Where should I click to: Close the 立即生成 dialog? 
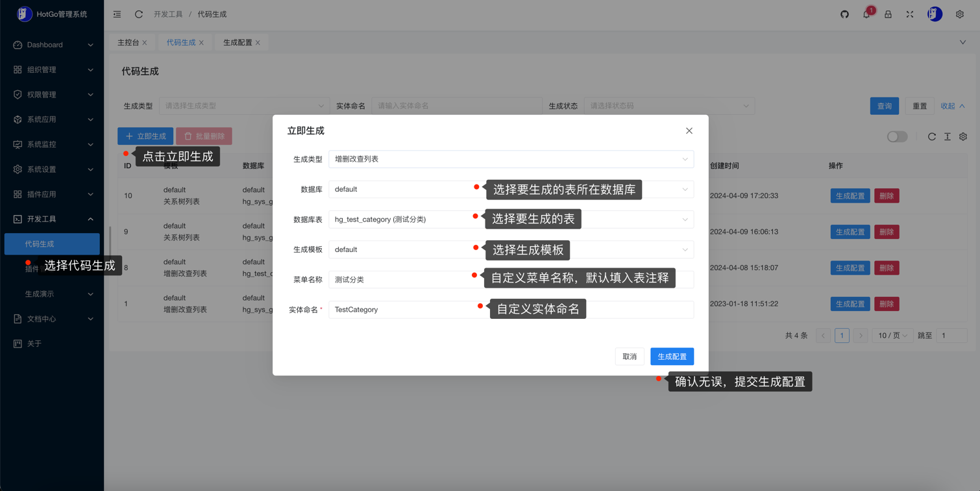pos(689,131)
